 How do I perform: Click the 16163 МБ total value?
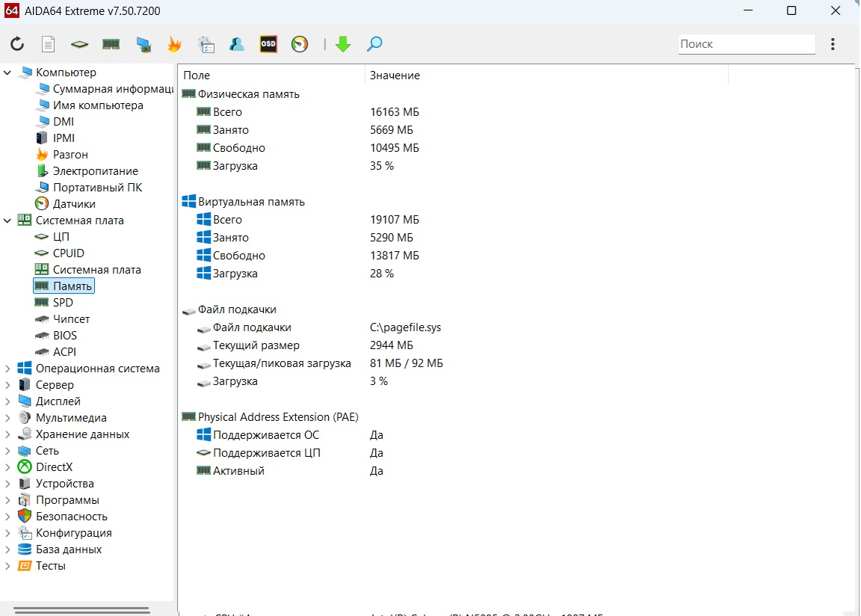[395, 112]
